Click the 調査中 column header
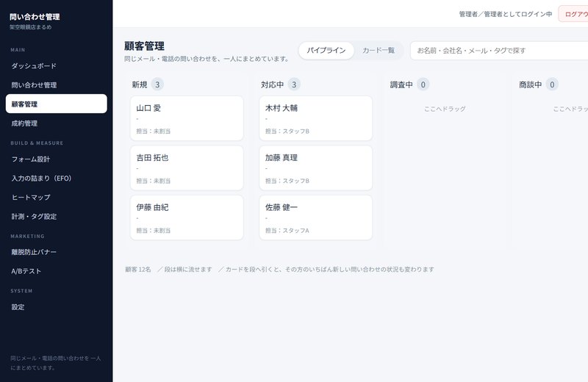Screen dimensions: 588x382 pyautogui.click(x=401, y=84)
